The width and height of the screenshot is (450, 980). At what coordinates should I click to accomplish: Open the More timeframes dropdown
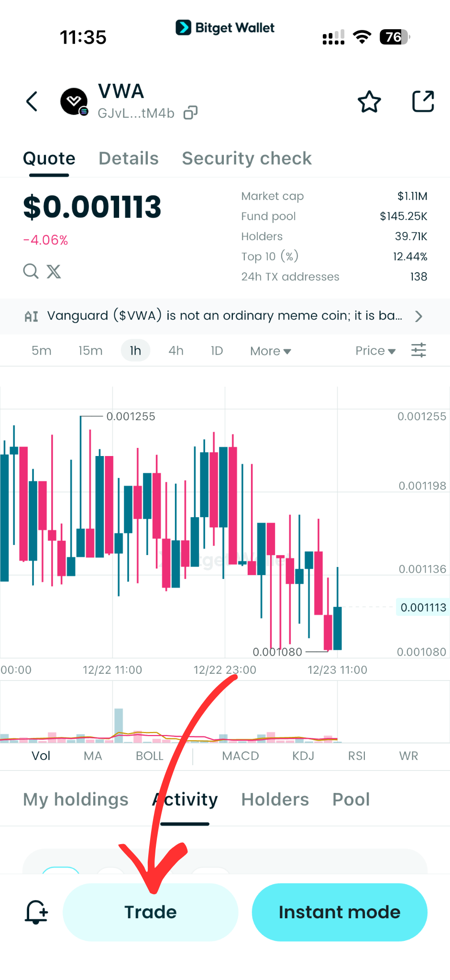270,350
